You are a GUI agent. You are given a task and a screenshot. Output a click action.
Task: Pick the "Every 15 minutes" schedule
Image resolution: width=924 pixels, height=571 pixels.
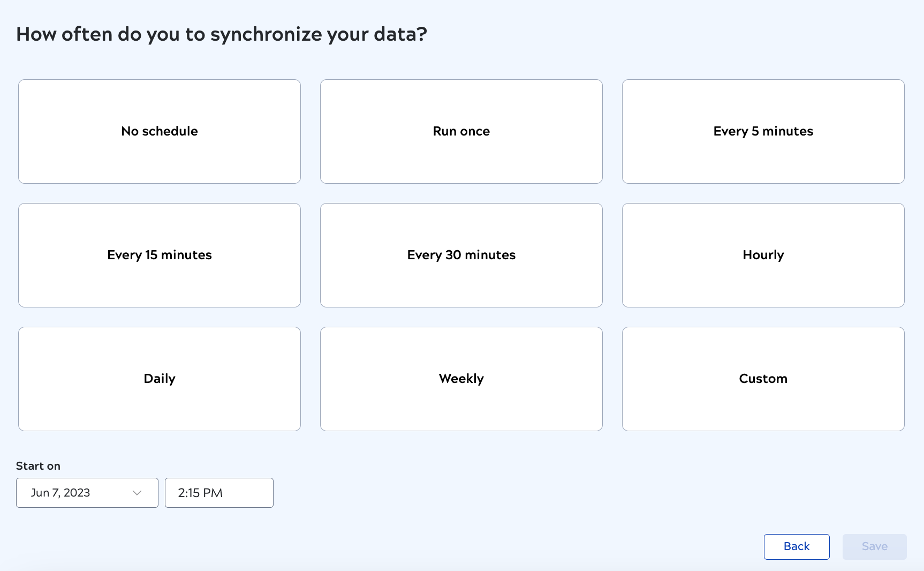coord(159,255)
